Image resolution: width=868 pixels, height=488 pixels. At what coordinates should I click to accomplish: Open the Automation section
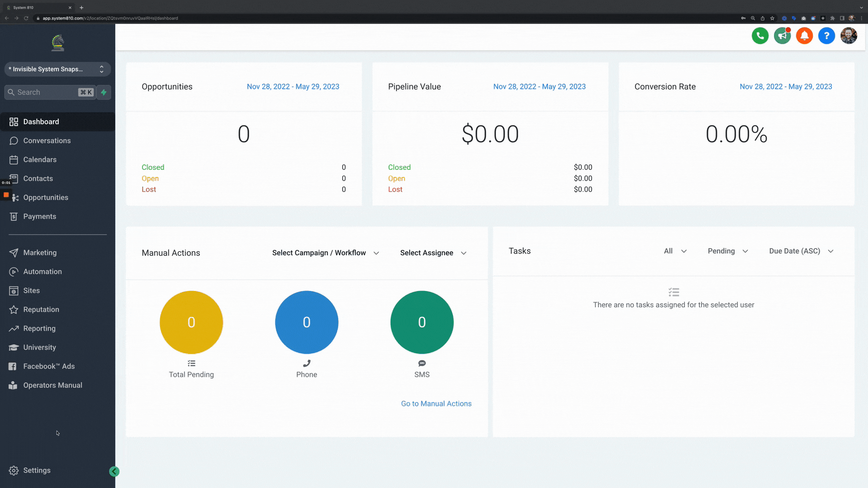tap(42, 271)
